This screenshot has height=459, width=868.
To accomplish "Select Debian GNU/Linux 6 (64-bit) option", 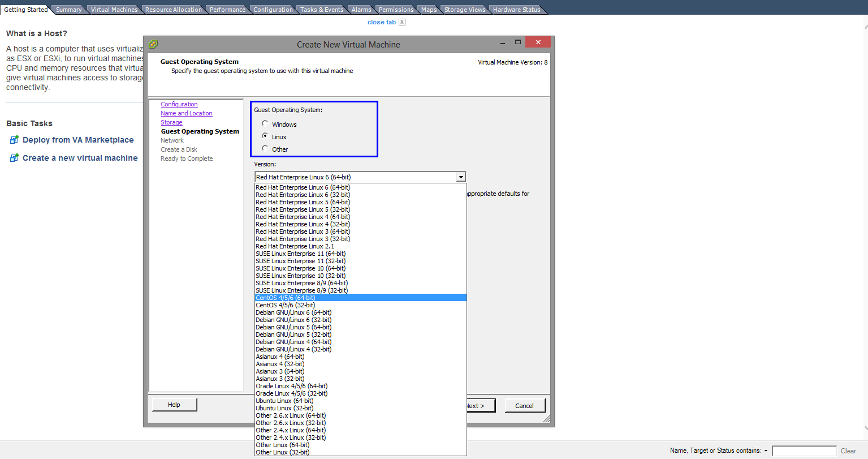I will point(293,312).
